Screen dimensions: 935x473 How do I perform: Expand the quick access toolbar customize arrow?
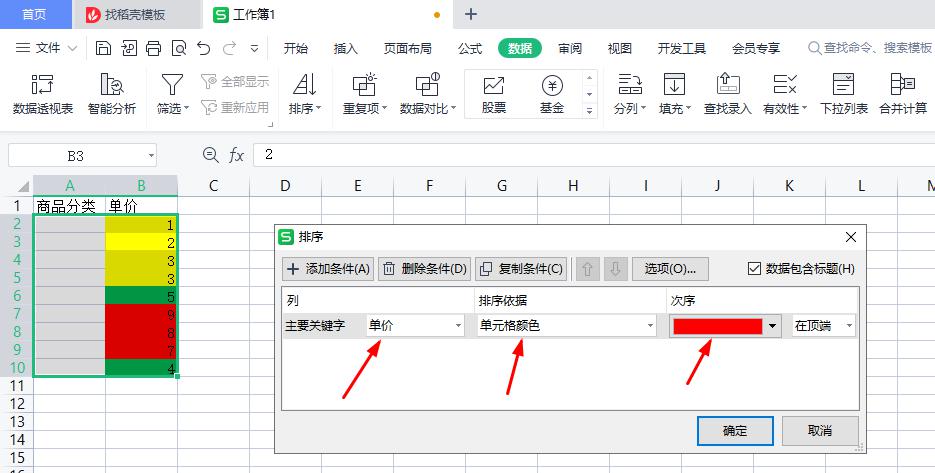tap(255, 48)
